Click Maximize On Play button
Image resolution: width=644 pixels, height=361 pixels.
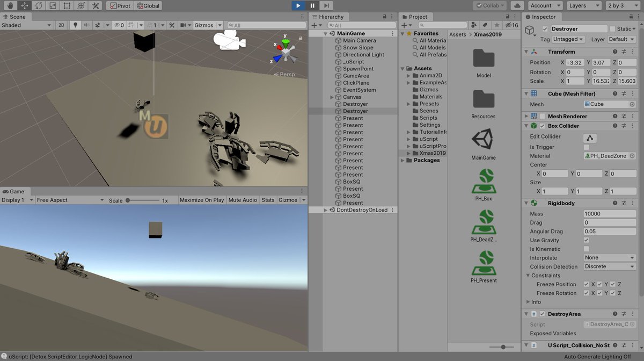(202, 200)
